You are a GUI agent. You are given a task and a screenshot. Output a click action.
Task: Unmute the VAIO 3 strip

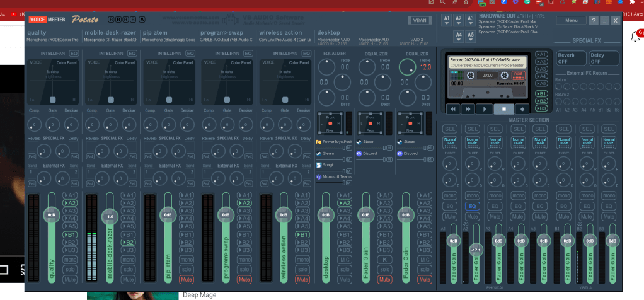(x=425, y=279)
